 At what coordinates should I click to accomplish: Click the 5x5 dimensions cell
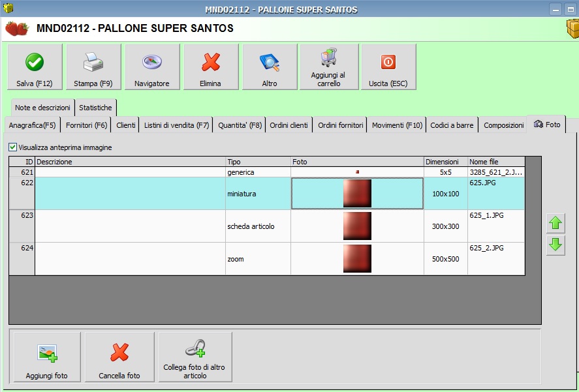(446, 172)
